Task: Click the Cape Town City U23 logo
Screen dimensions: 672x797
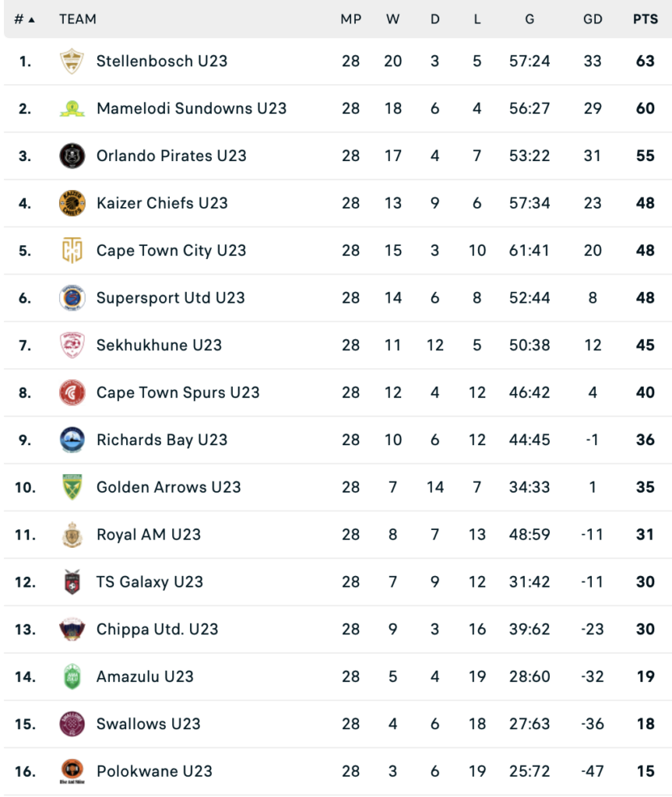Action: coord(72,251)
